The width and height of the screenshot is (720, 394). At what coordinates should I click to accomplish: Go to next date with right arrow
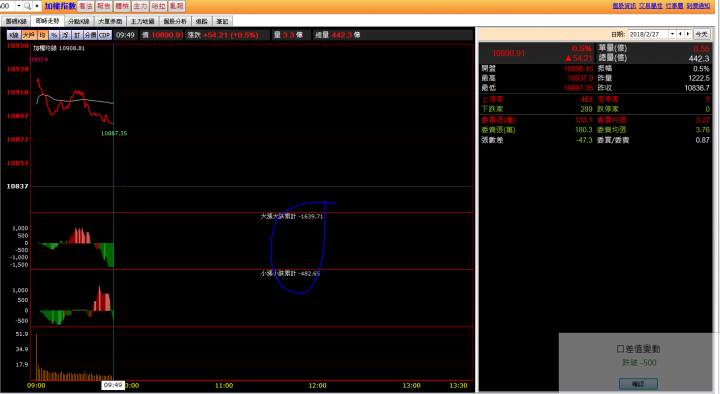(x=687, y=34)
